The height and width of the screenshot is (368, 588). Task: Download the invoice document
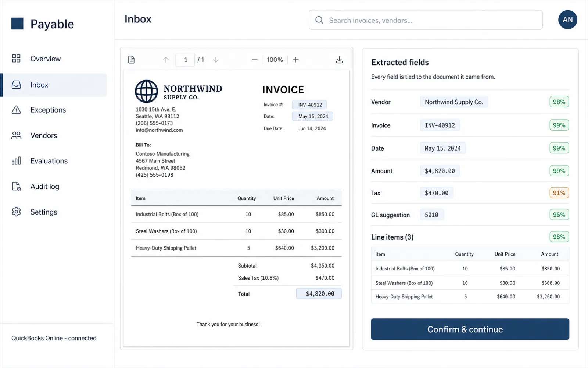339,60
